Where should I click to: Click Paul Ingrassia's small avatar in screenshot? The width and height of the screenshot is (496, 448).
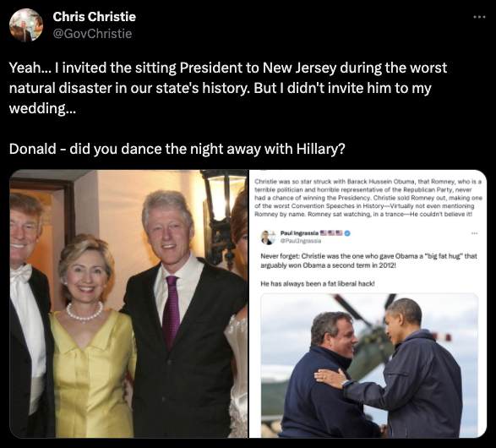pos(268,237)
